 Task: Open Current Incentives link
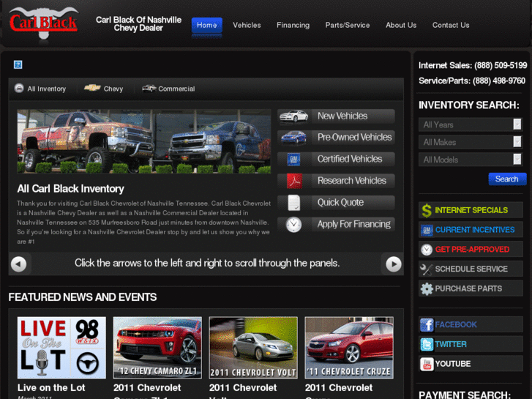[x=471, y=230]
